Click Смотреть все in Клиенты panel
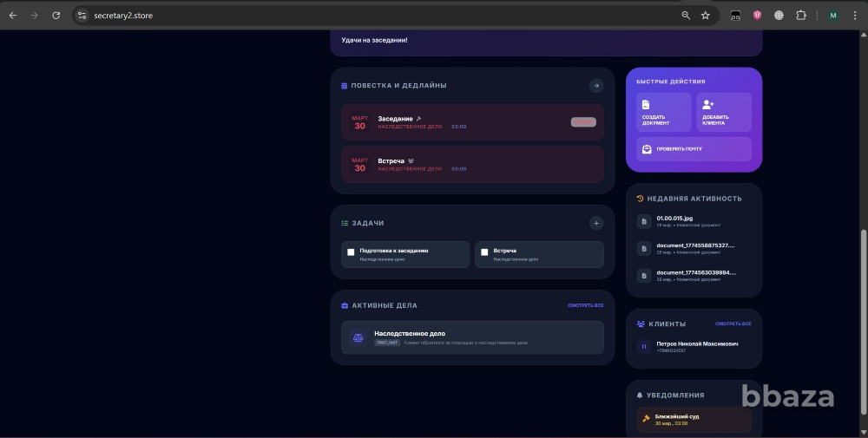This screenshot has height=438, width=868. click(733, 324)
